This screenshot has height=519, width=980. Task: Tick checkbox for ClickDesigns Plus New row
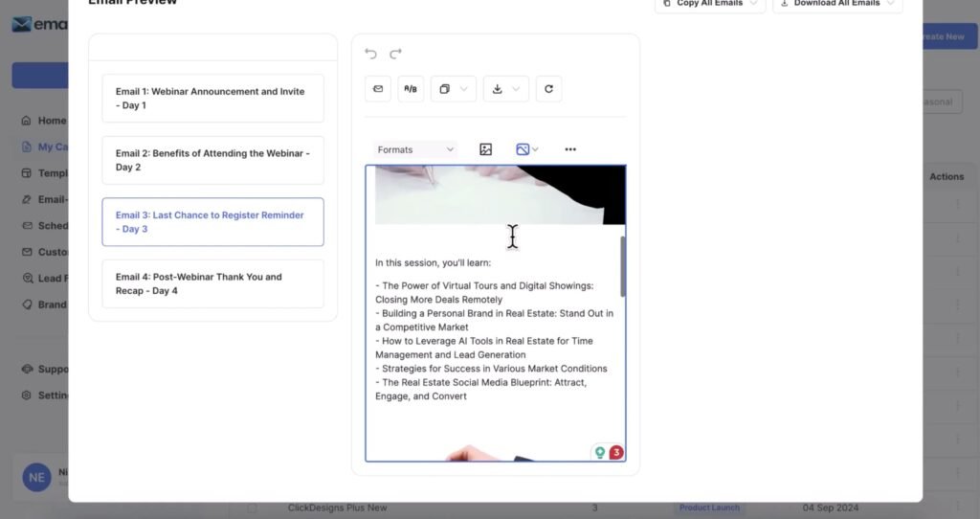252,508
